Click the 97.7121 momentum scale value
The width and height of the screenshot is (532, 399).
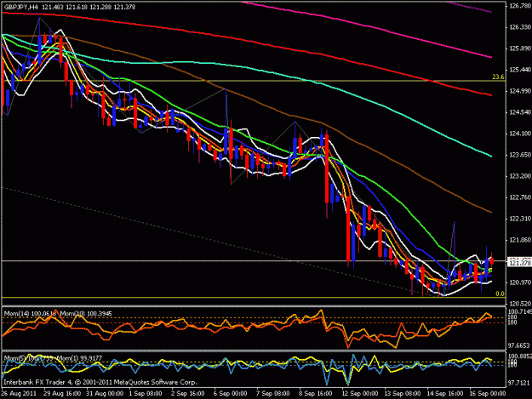pyautogui.click(x=518, y=383)
